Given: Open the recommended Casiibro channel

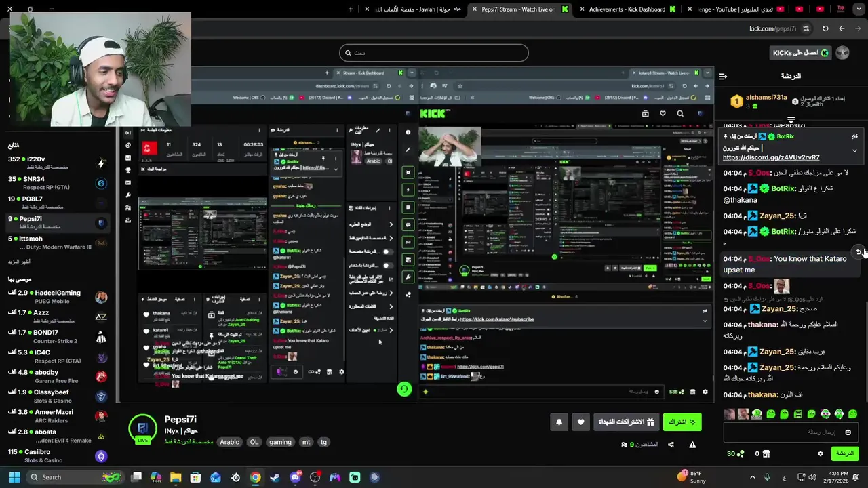Looking at the screenshot, I should (57, 455).
